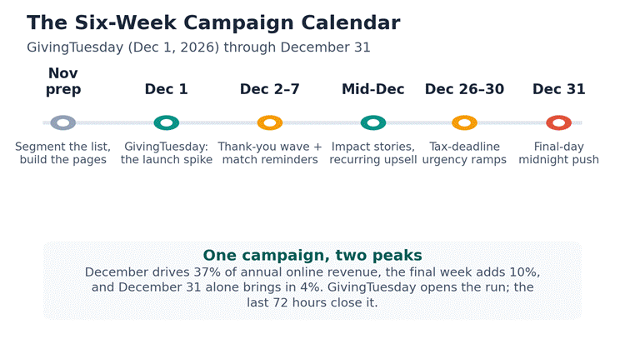Viewport: 625px width, 364px height.
Task: Click the 'Dec 31' date label
Action: tap(559, 89)
